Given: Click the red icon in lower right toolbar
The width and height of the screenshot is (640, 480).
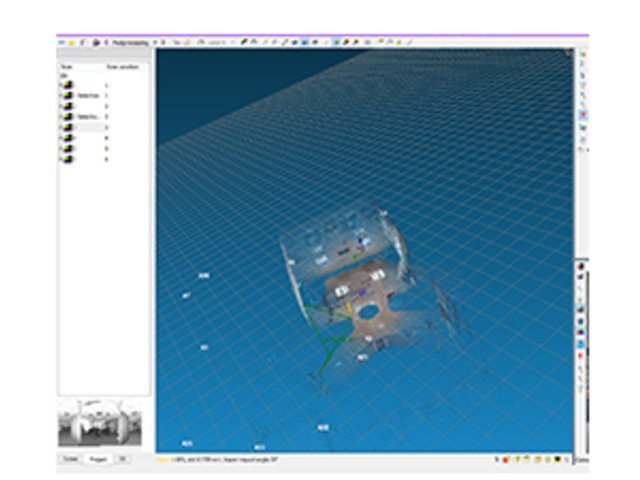Looking at the screenshot, I should 580,356.
